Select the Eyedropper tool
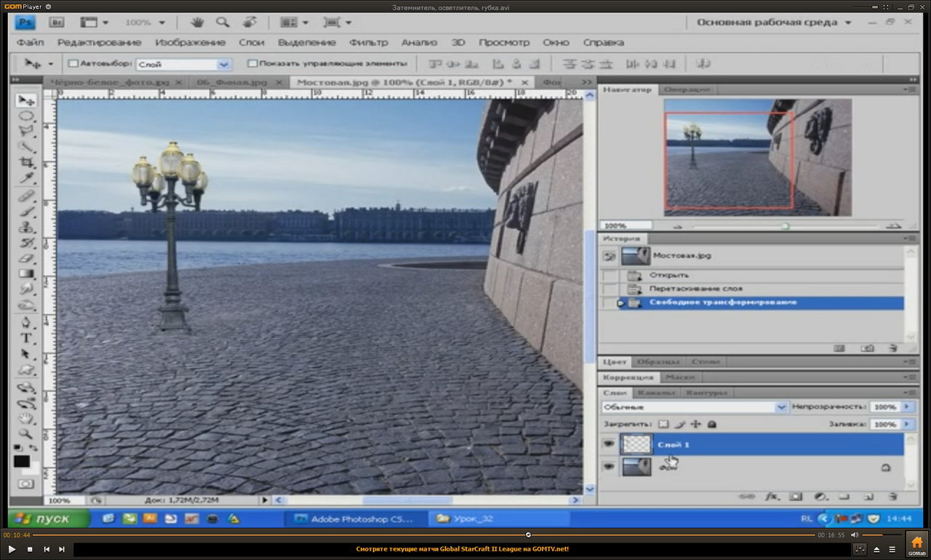The image size is (931, 560). 26,178
